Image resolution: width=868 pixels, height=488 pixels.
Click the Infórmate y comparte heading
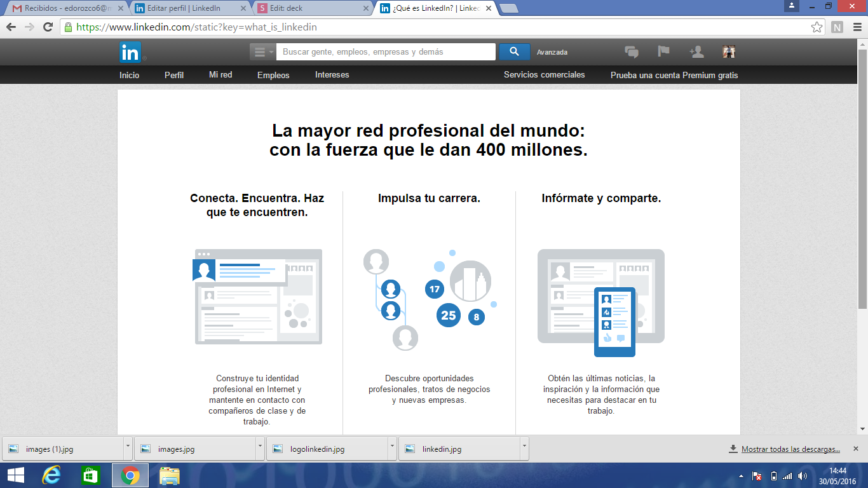601,198
